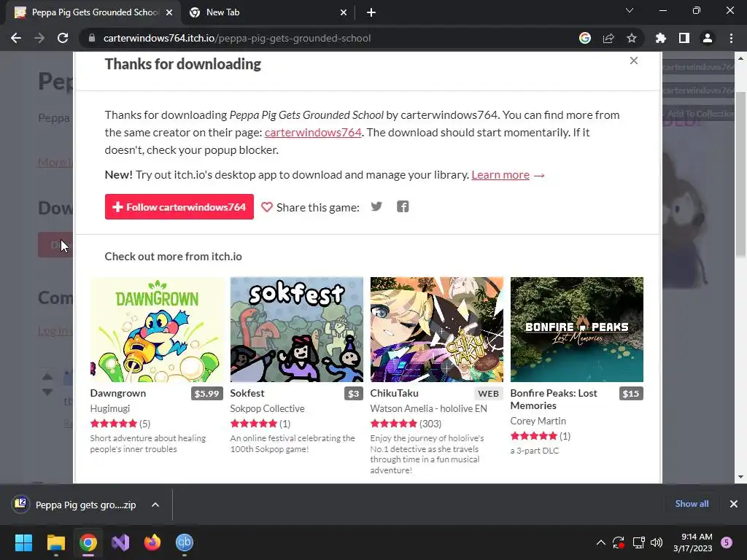Toggle Chrome side panel
747x560 pixels.
click(684, 38)
